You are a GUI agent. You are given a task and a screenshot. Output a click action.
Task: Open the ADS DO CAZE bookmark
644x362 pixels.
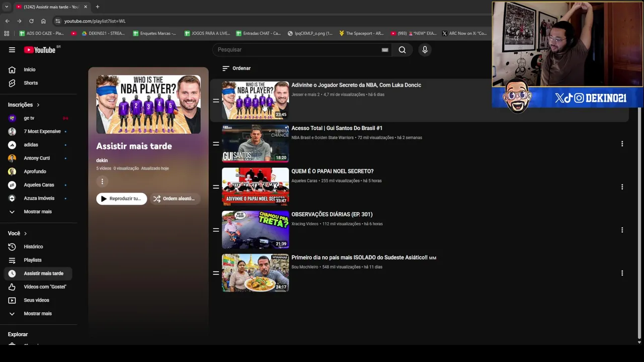(x=41, y=33)
